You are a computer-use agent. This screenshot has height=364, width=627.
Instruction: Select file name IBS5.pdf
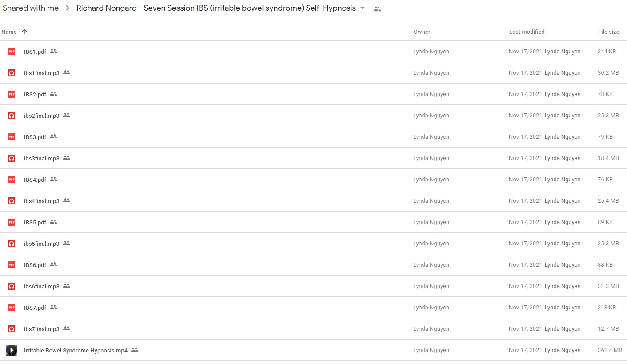click(35, 222)
